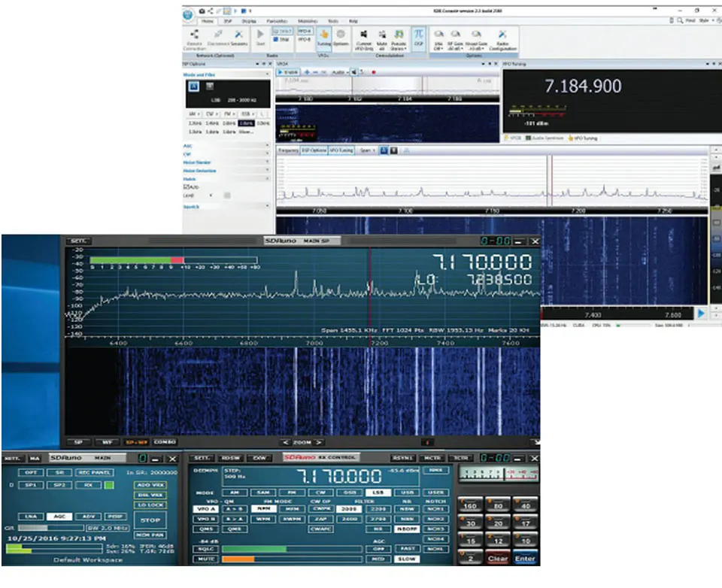Click the camera icon in the quick access toolbar
The height and width of the screenshot is (588, 722).
[202, 11]
